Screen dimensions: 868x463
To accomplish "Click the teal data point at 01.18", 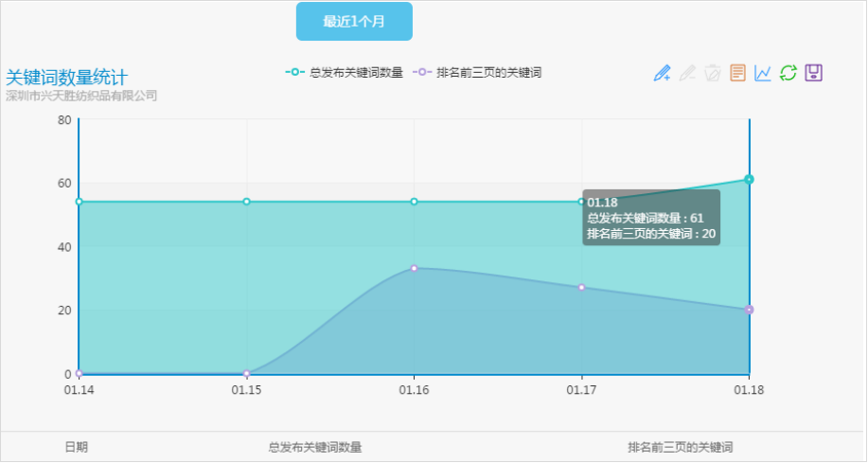I will pos(749,179).
